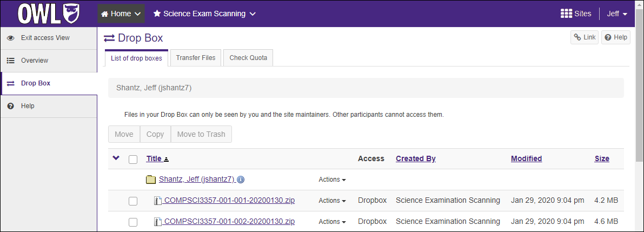This screenshot has height=232, width=644.
Task: Click the info icon next to Shantz, Jeff folder
Action: click(241, 180)
